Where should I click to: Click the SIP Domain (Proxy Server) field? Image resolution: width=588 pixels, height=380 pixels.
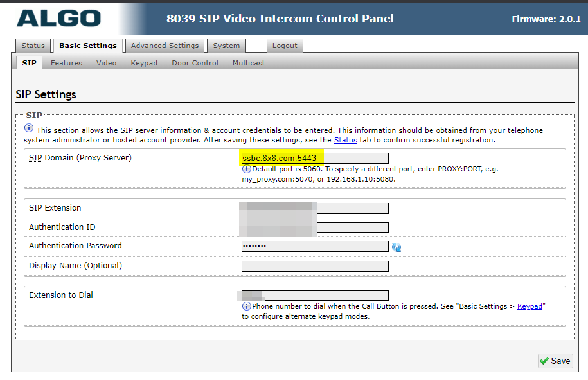click(x=315, y=158)
